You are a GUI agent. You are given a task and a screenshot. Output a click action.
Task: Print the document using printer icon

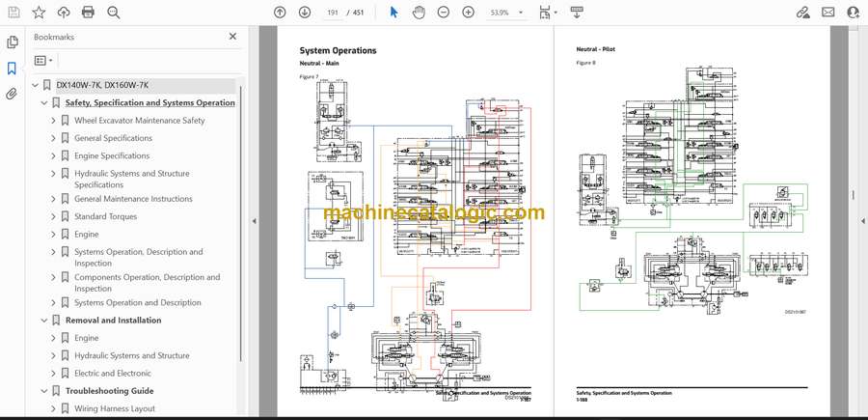point(88,13)
